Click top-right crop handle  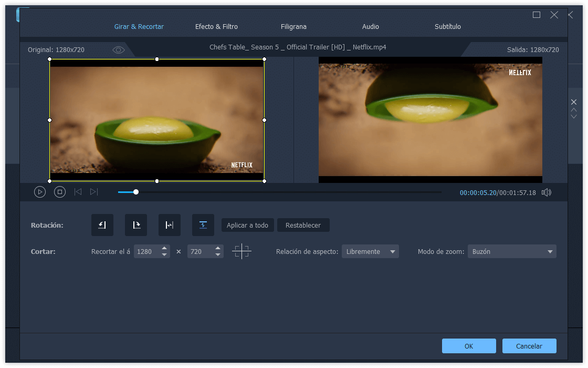click(x=265, y=59)
